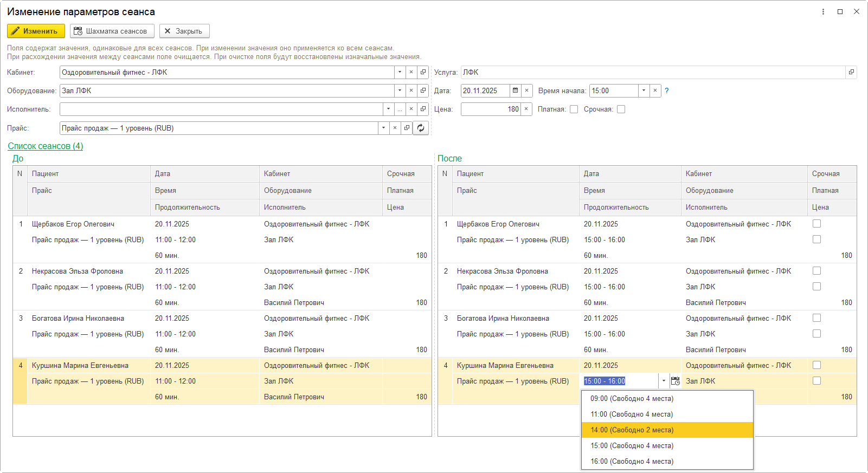Open Шахматка сеансов
Screen dimensions: 868x473
click(112, 31)
